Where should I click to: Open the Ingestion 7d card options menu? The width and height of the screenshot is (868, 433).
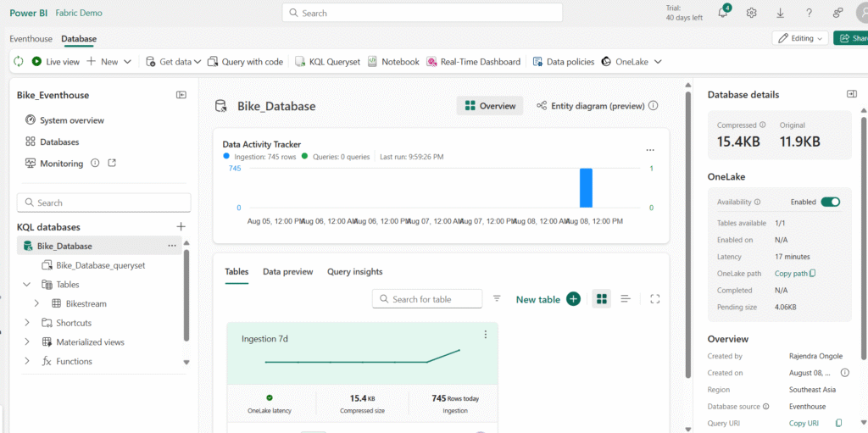[x=486, y=335]
